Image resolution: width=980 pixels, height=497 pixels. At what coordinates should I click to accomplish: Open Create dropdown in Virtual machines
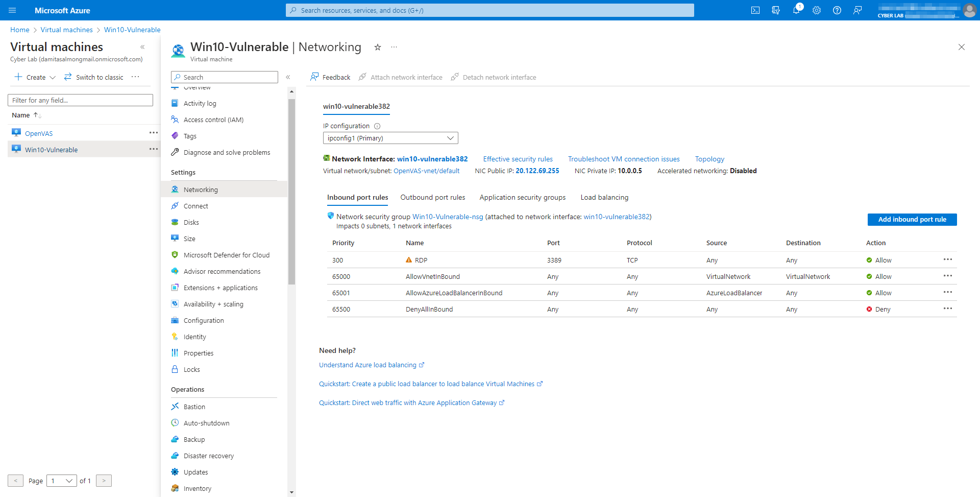tap(35, 77)
